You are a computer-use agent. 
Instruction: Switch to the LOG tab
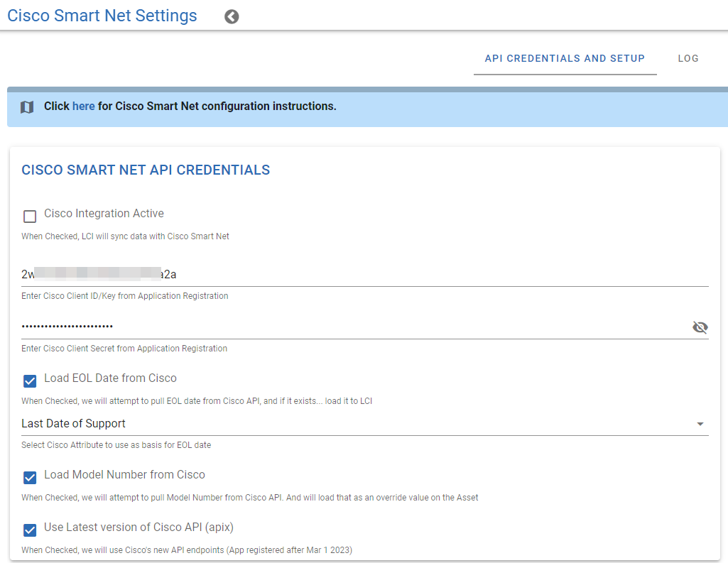[688, 58]
